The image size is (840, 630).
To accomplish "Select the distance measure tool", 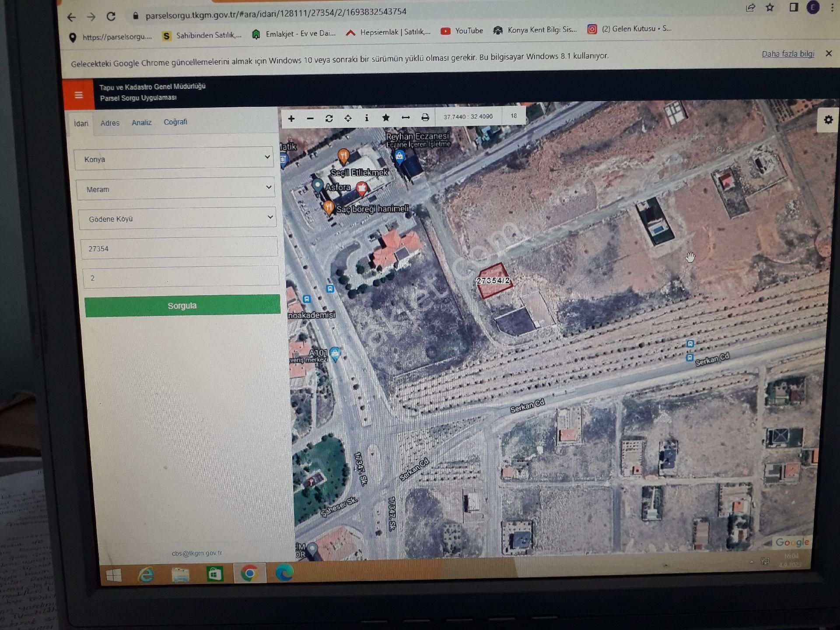I will pos(406,117).
